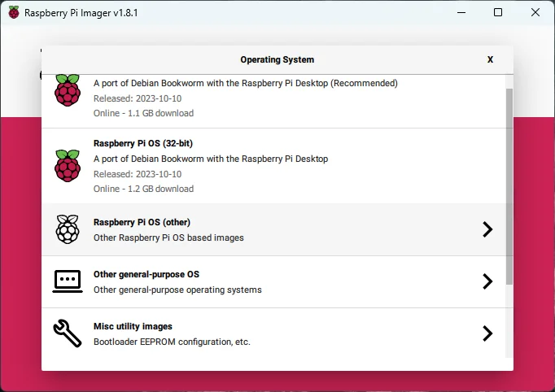This screenshot has height=392, width=555.
Task: Select the Raspberry Pi OS (32-bit) title
Action: coord(142,143)
